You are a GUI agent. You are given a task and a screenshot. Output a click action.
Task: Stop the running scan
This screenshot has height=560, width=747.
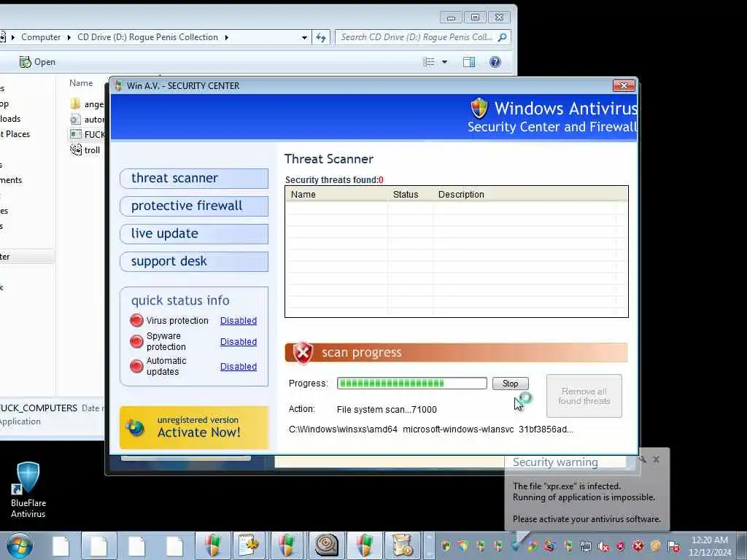[510, 384]
